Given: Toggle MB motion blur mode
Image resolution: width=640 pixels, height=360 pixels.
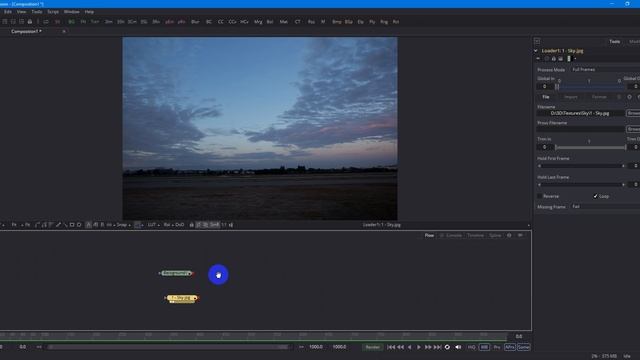Looking at the screenshot, I should [484, 347].
